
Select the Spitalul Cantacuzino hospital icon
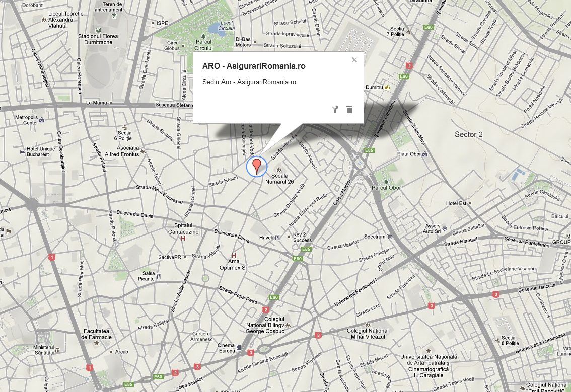183,238
